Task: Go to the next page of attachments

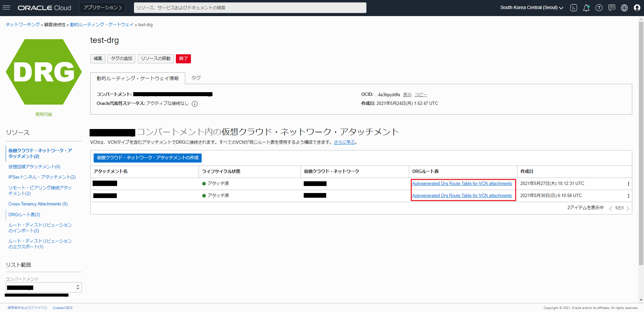Action: (628, 208)
